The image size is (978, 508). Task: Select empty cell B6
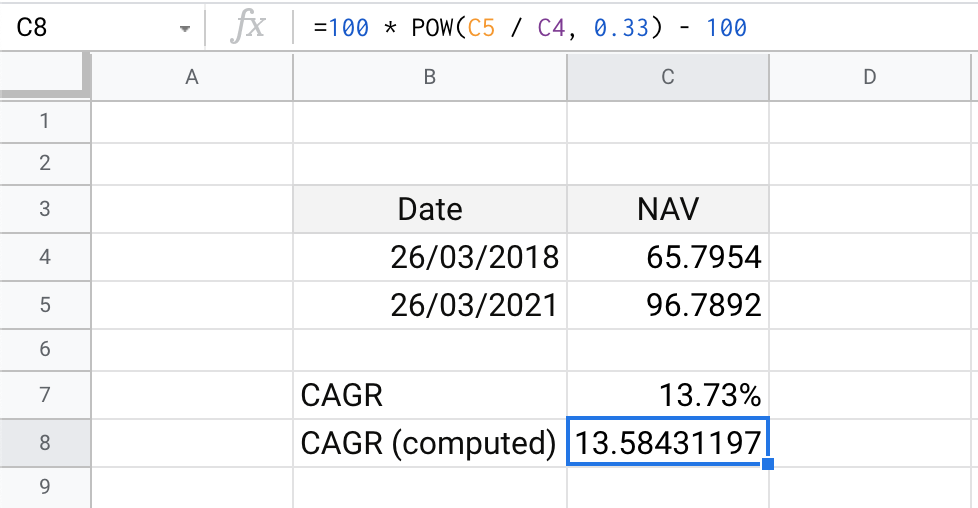click(430, 349)
